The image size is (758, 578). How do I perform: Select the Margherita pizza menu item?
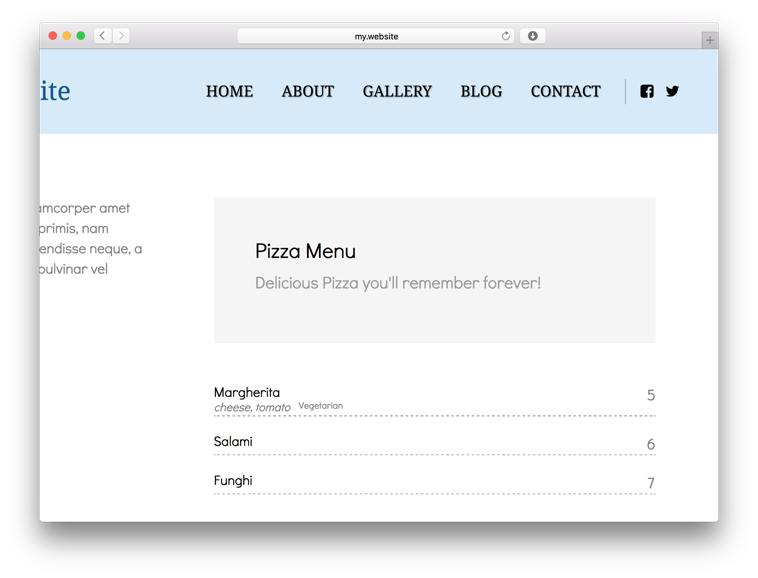click(x=435, y=399)
